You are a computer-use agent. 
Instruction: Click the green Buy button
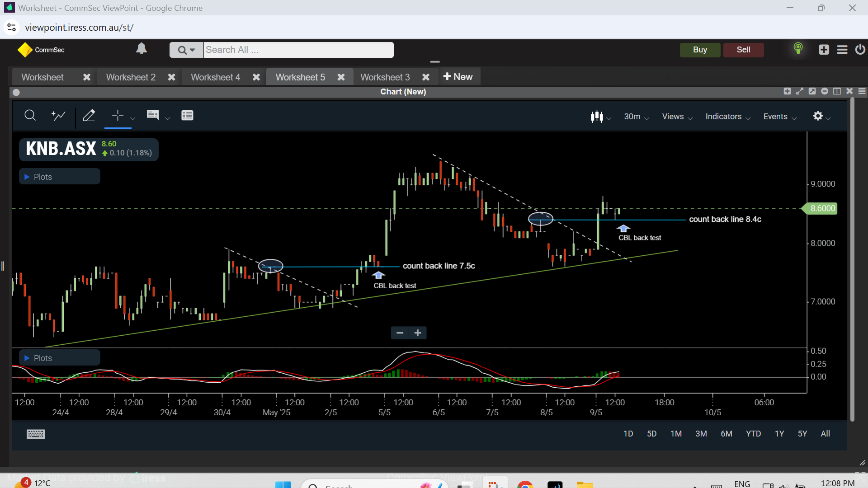(700, 50)
